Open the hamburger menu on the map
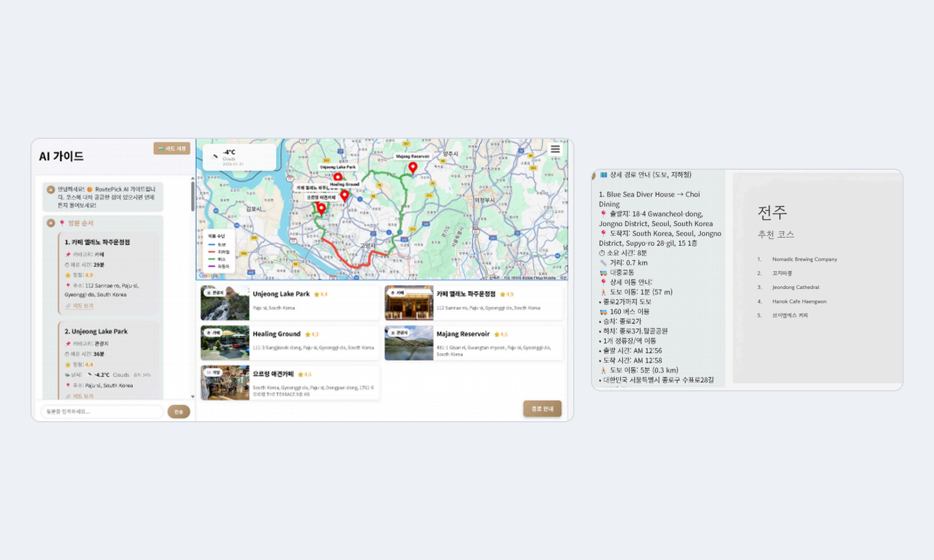The image size is (934, 560). [x=555, y=149]
